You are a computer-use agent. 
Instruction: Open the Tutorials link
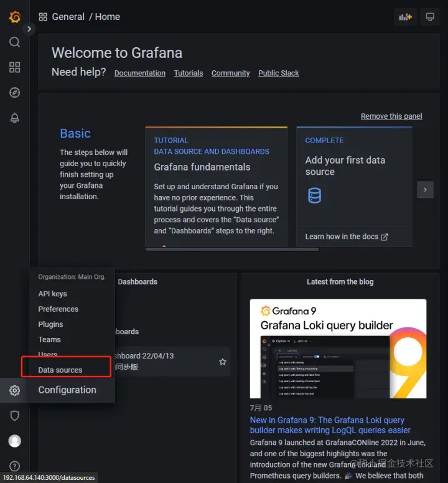coord(188,73)
